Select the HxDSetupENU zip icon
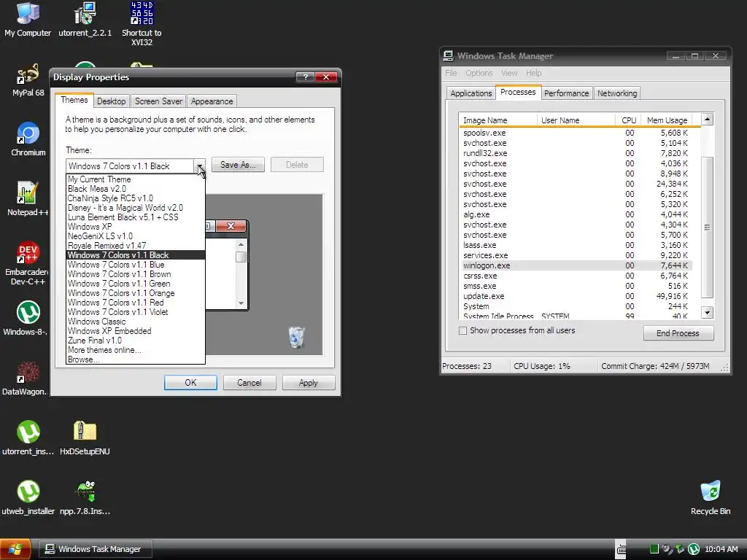The image size is (747, 560). pyautogui.click(x=85, y=438)
